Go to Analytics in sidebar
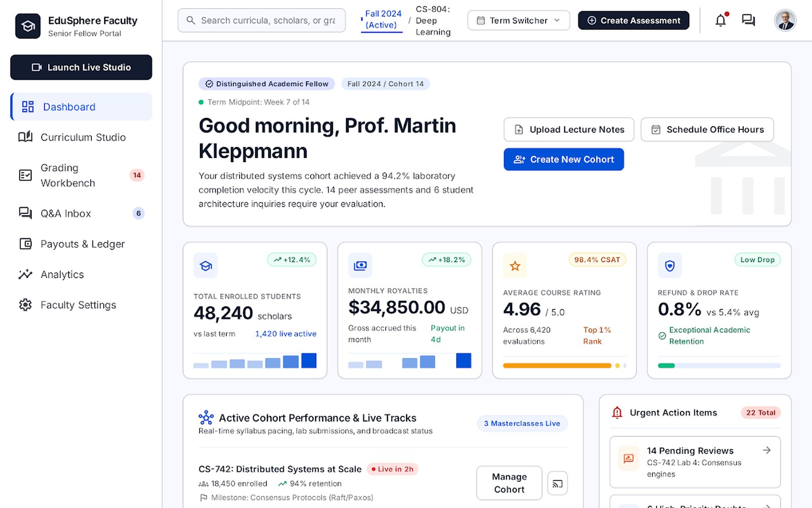This screenshot has height=508, width=812. pyautogui.click(x=81, y=274)
